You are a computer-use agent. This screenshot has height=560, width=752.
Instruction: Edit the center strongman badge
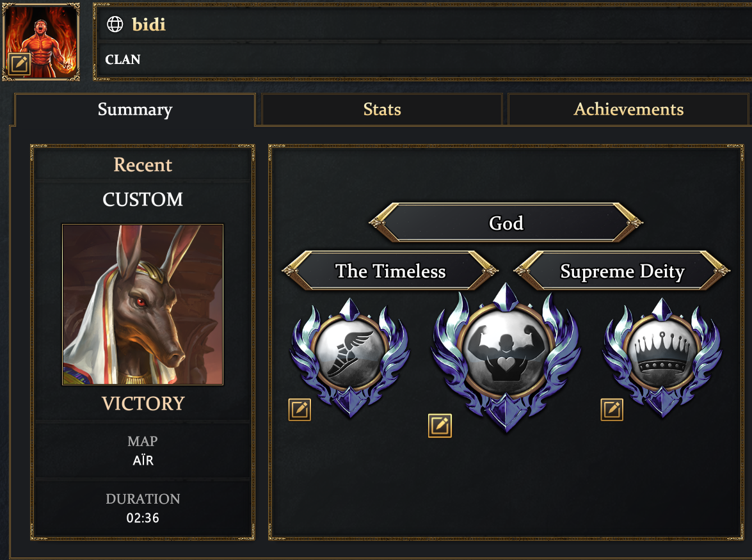(440, 425)
